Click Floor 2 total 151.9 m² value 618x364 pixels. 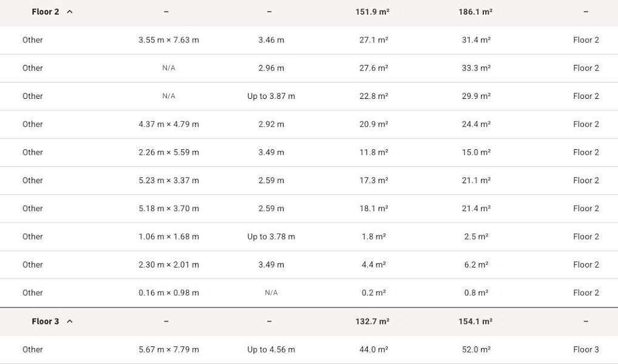click(373, 12)
